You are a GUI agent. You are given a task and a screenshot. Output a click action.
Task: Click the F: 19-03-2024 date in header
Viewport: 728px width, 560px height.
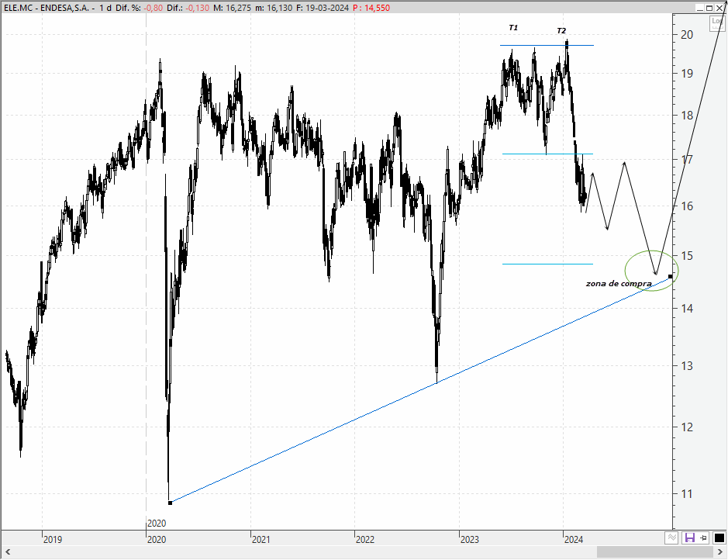(x=323, y=8)
